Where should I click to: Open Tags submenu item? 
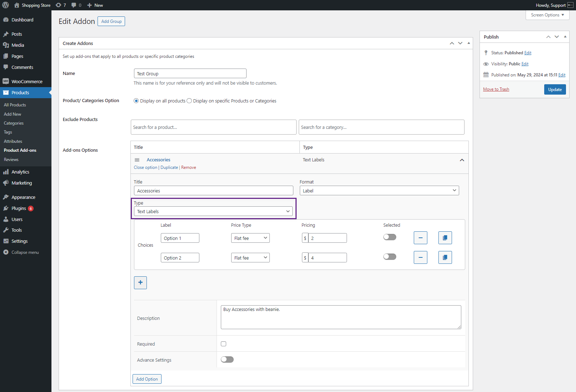pyautogui.click(x=8, y=132)
